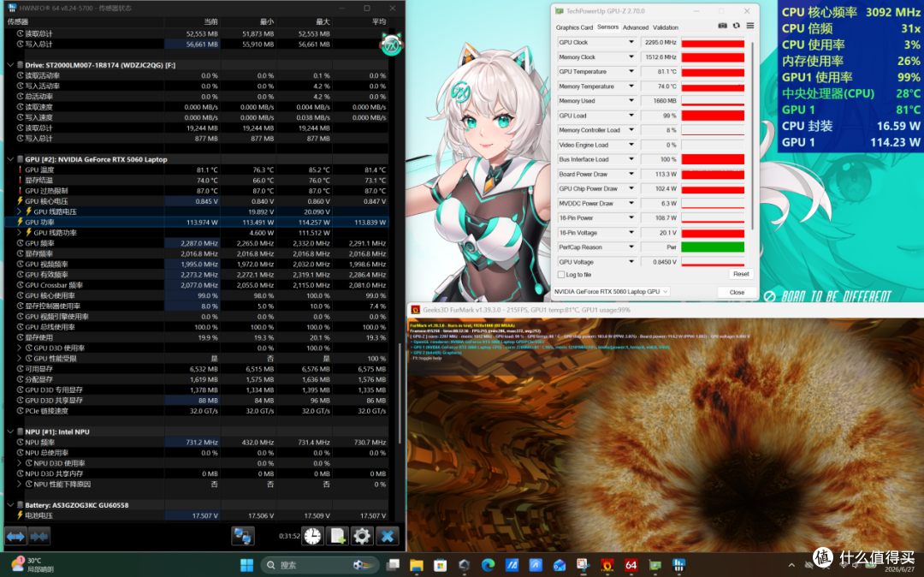The image size is (924, 577).
Task: Open Microsoft Store from taskbar
Action: point(441,566)
